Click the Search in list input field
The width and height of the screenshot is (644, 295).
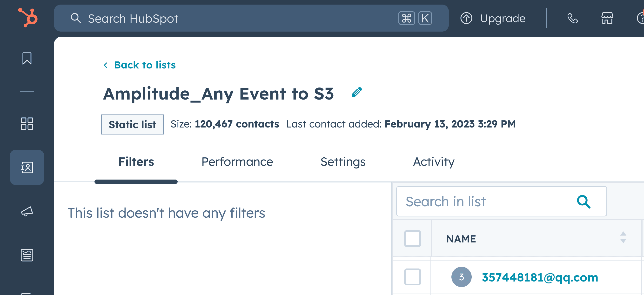(x=488, y=201)
